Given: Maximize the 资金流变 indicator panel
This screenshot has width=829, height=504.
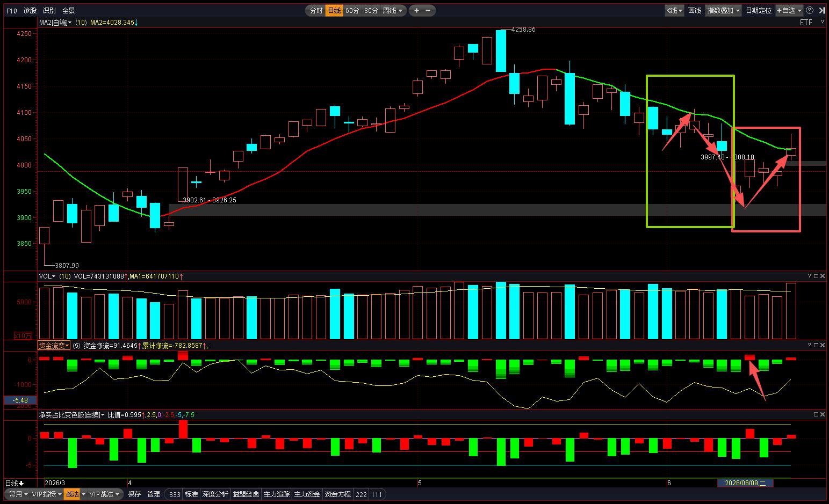Looking at the screenshot, I should [816, 345].
